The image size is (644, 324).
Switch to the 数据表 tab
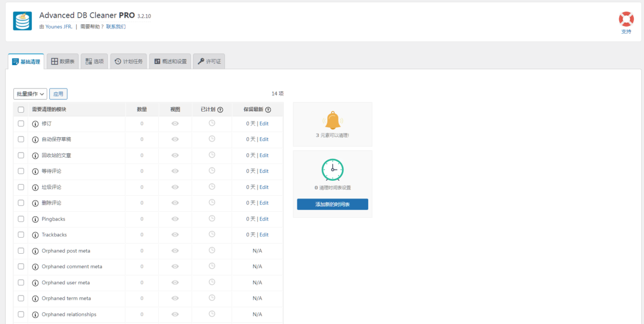(x=63, y=62)
